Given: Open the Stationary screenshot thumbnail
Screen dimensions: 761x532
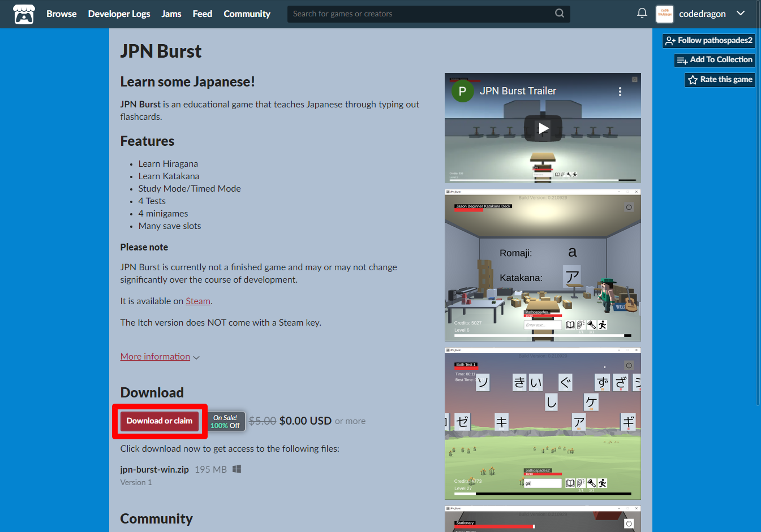Looking at the screenshot, I should pos(543,518).
